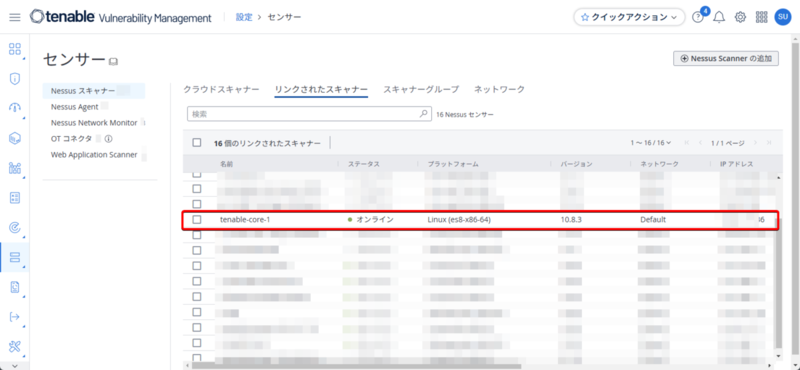Viewport: 800px width, 370px height.
Task: Click the table scroll-down arrow
Action: point(778,356)
